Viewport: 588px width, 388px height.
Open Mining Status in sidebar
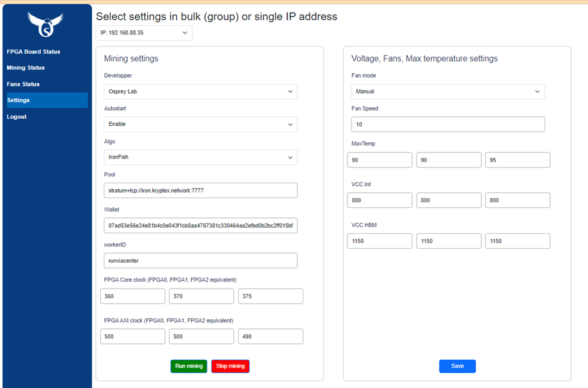pyautogui.click(x=25, y=68)
